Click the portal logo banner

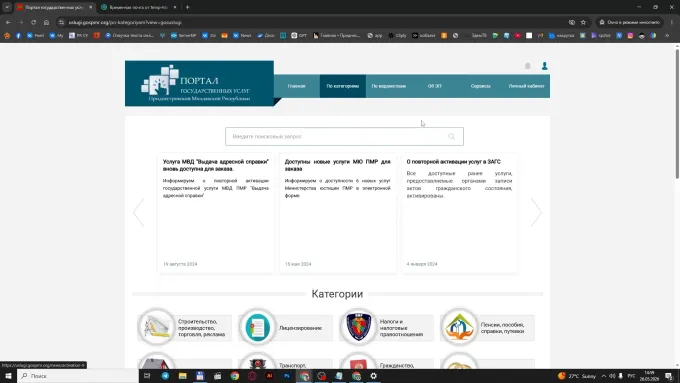199,83
